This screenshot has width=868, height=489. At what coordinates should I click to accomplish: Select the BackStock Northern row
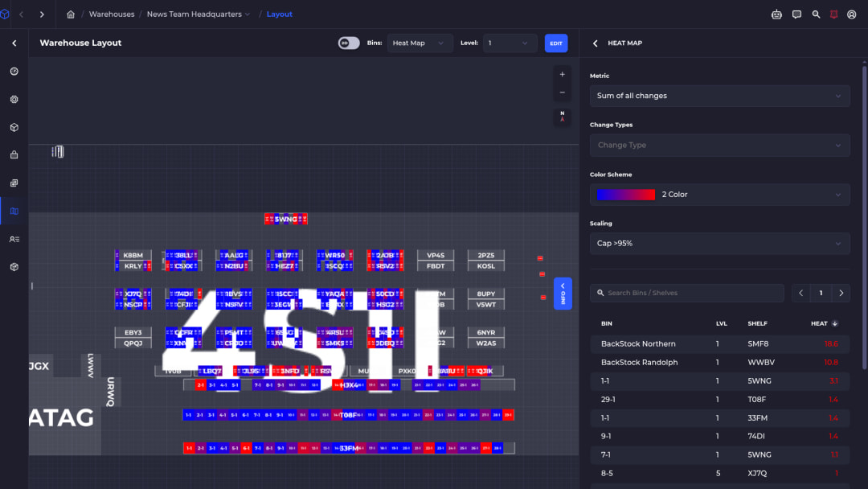point(719,344)
